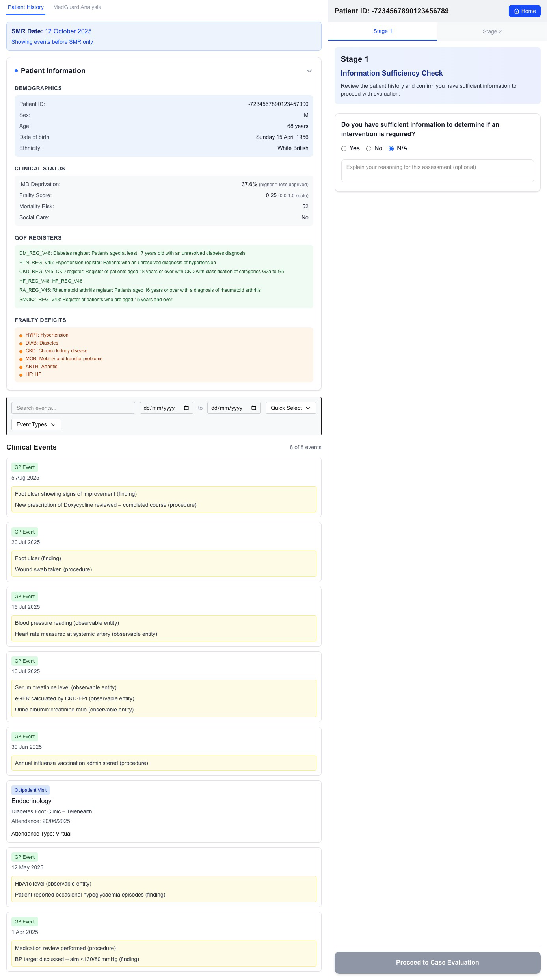Open the start date calendar picker icon
Screen dimensions: 547x980
[186, 408]
